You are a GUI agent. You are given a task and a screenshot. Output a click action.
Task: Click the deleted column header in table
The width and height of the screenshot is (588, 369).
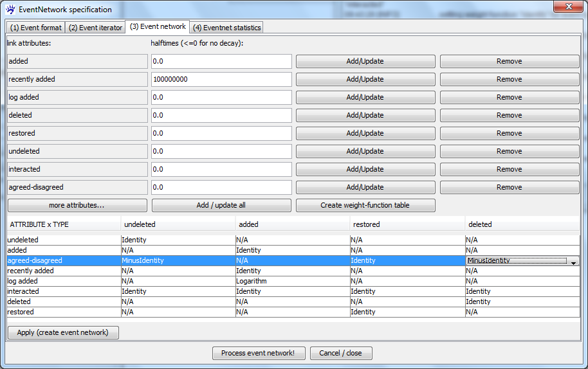coord(522,224)
